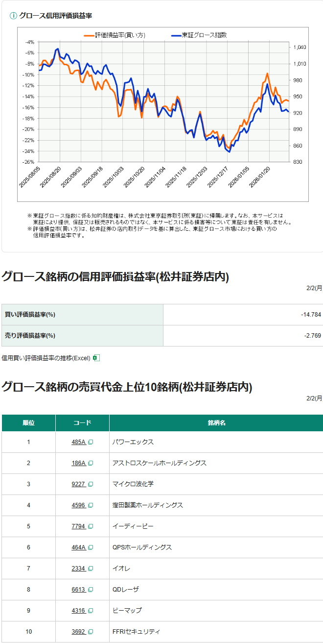Open stock code link 6613

point(78,590)
